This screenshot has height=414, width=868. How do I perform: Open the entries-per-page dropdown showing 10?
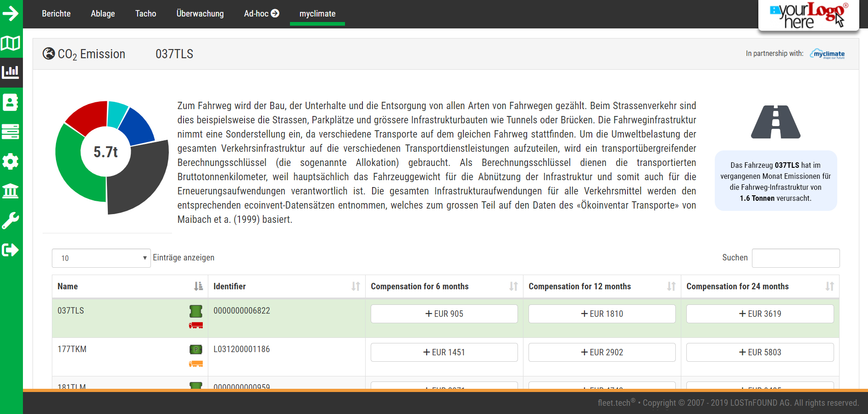tap(101, 258)
